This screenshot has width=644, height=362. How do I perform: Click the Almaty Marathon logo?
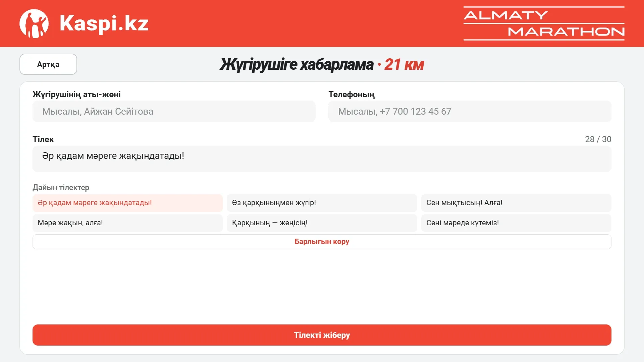[544, 23]
